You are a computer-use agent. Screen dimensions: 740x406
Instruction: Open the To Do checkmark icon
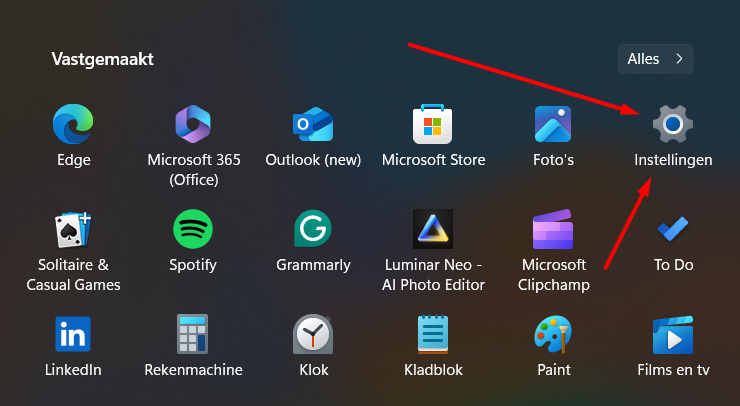click(x=673, y=229)
